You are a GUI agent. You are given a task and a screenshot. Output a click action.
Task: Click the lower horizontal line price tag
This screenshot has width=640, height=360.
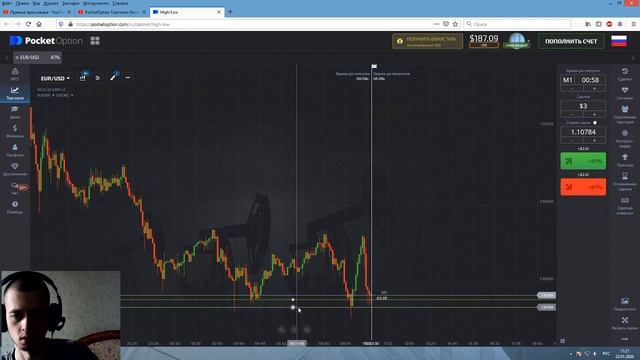pyautogui.click(x=547, y=307)
